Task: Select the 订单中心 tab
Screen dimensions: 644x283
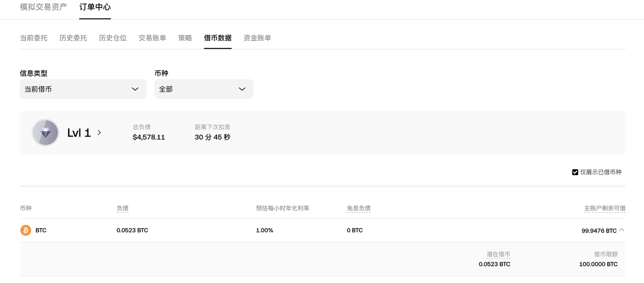Action: click(x=95, y=7)
